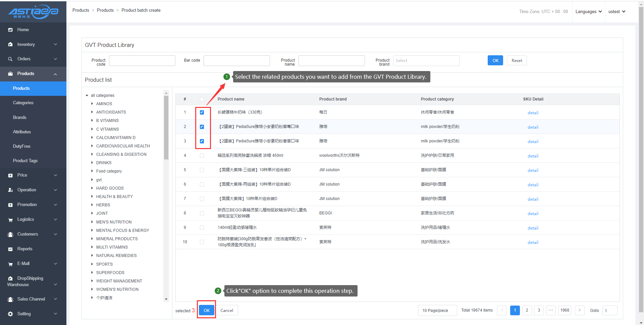
Task: Open Categories in the Products submenu
Action: point(23,103)
